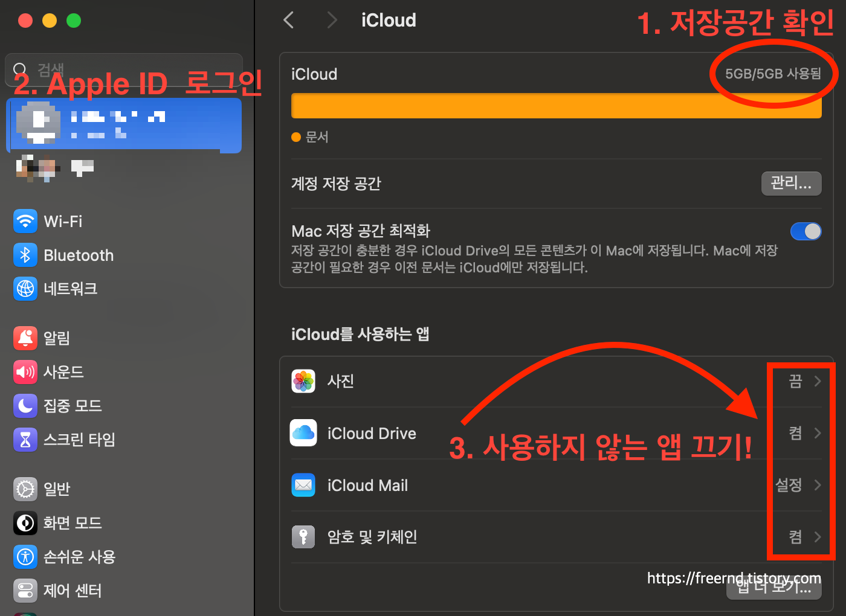Screen dimensions: 846x616
Task: Select 손쉬운 사용 in the sidebar
Action: coord(124,557)
